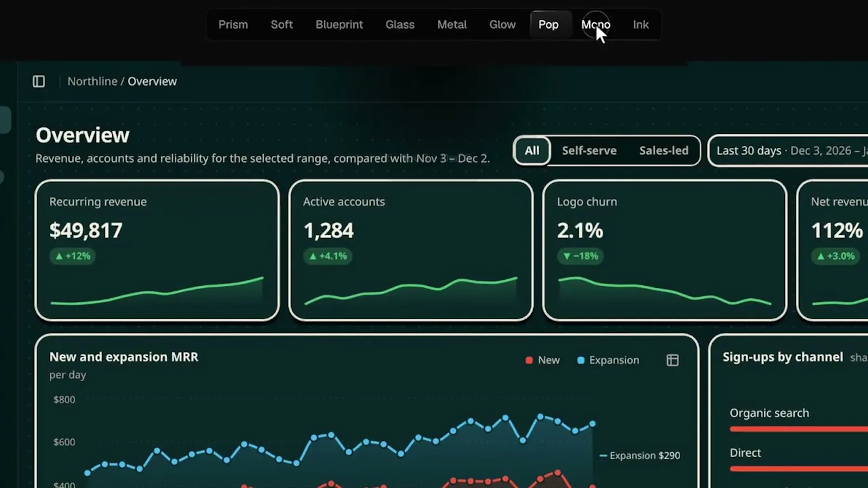868x488 pixels.
Task: Select the Blueprint theme tab
Action: (x=339, y=24)
